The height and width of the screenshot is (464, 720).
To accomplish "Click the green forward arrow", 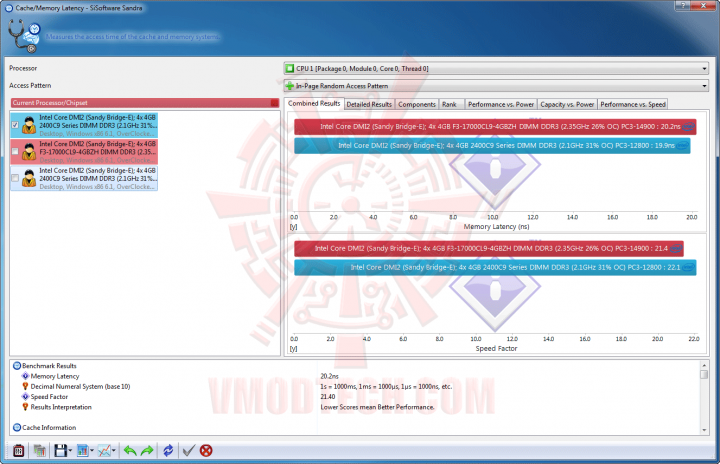I will [x=147, y=451].
